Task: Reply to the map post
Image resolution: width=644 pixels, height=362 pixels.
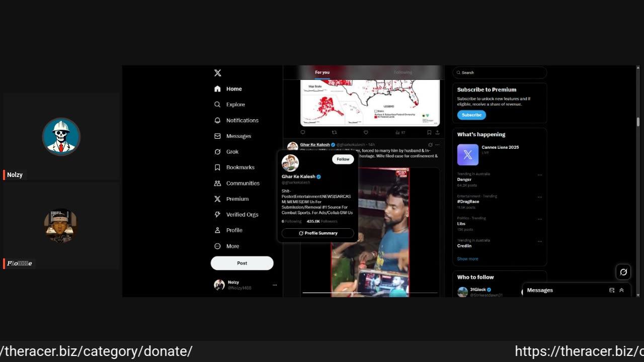Action: point(303,132)
